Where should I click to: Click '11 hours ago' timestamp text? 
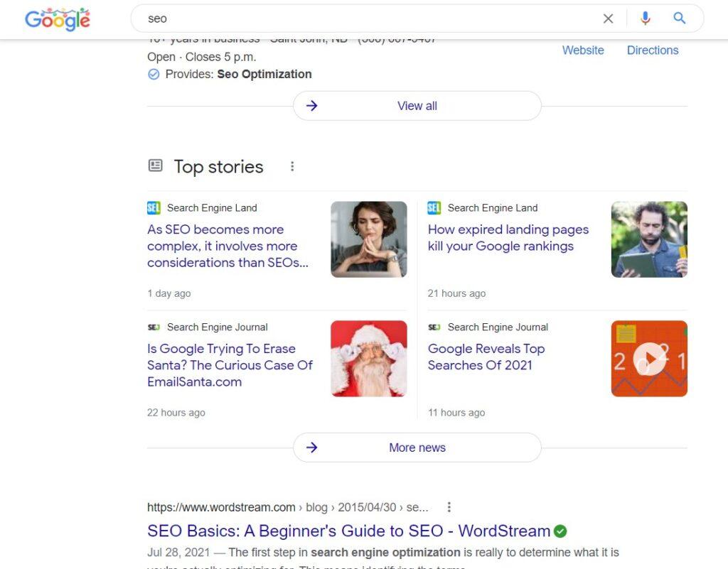456,412
